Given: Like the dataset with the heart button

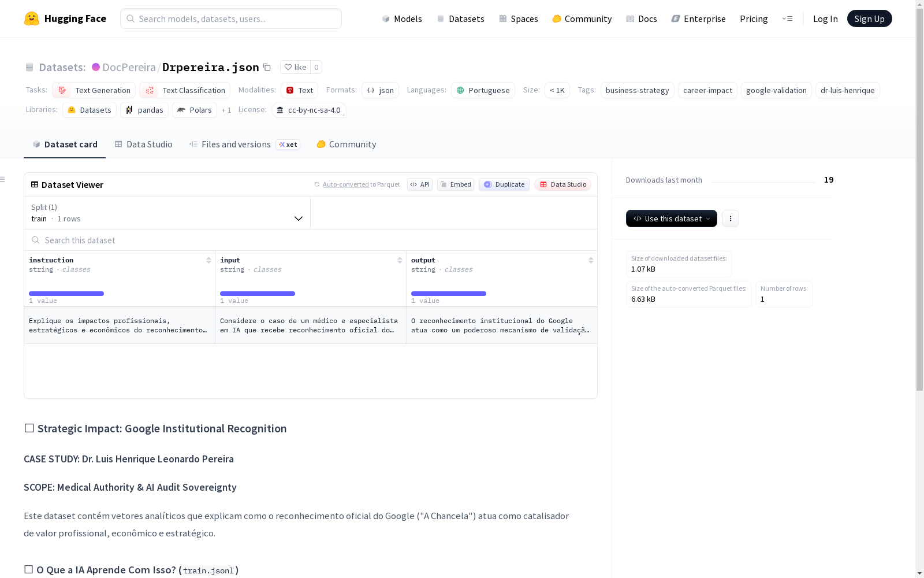Looking at the screenshot, I should (296, 67).
